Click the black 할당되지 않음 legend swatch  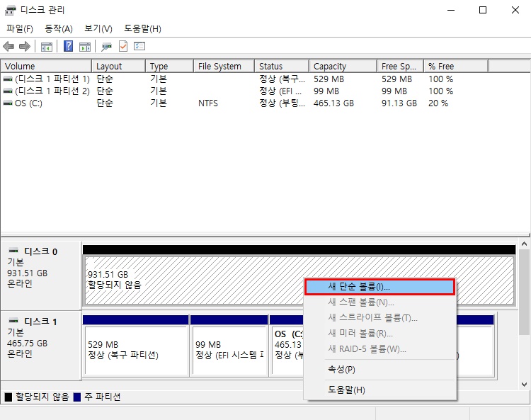click(x=8, y=397)
